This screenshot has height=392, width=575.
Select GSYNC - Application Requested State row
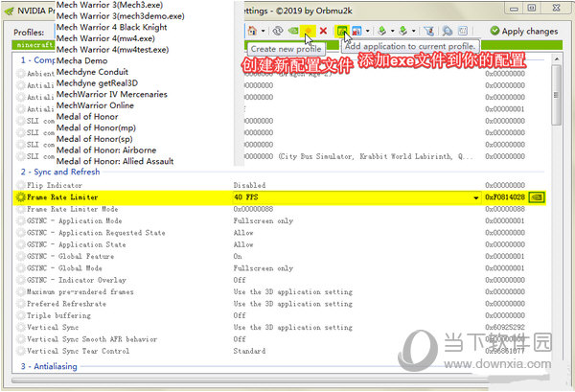click(x=281, y=233)
